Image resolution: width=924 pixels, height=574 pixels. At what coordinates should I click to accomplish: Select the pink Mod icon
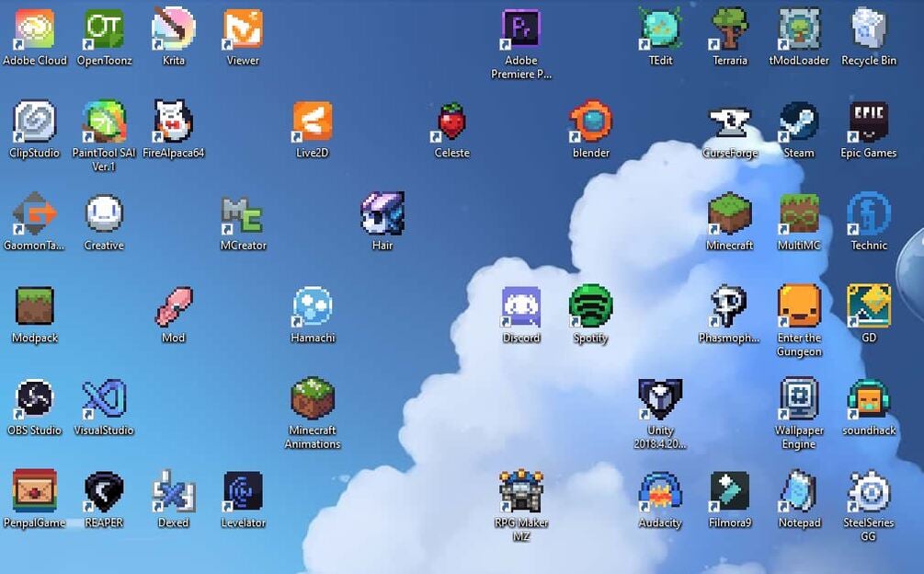coord(173,306)
